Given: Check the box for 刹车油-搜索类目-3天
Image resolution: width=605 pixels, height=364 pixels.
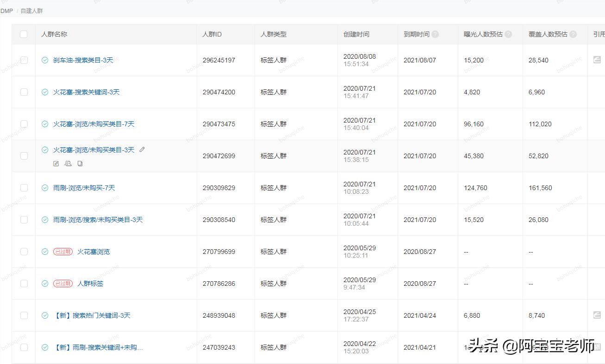Looking at the screenshot, I should click(24, 60).
